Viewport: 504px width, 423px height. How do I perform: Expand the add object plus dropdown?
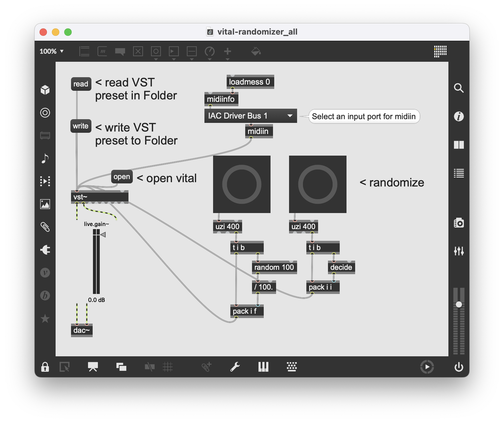tap(228, 52)
